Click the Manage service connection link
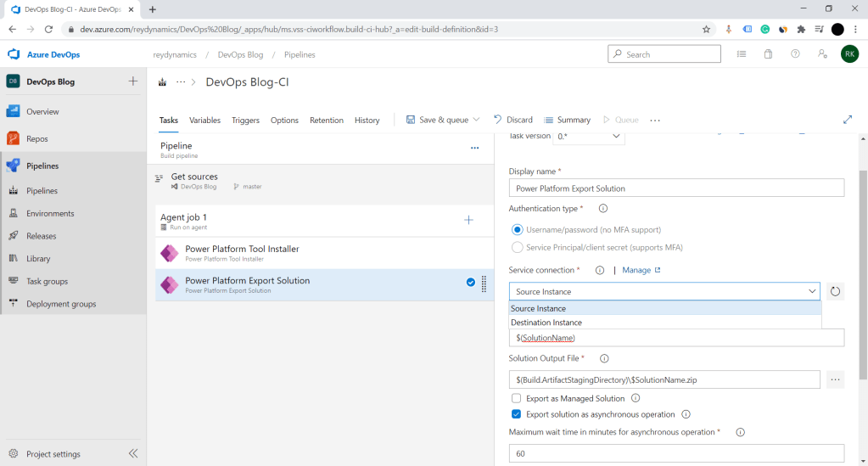Image resolution: width=868 pixels, height=466 pixels. tap(641, 270)
